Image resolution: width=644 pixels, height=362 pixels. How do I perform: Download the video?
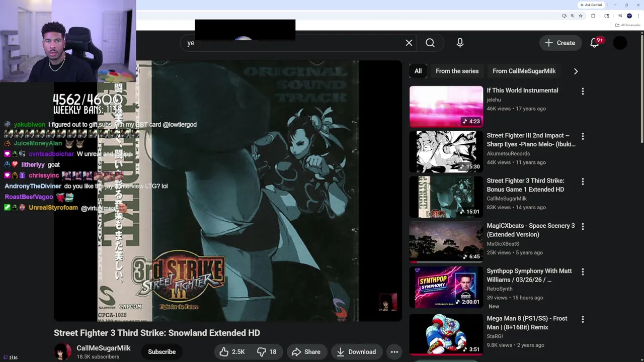tap(356, 352)
